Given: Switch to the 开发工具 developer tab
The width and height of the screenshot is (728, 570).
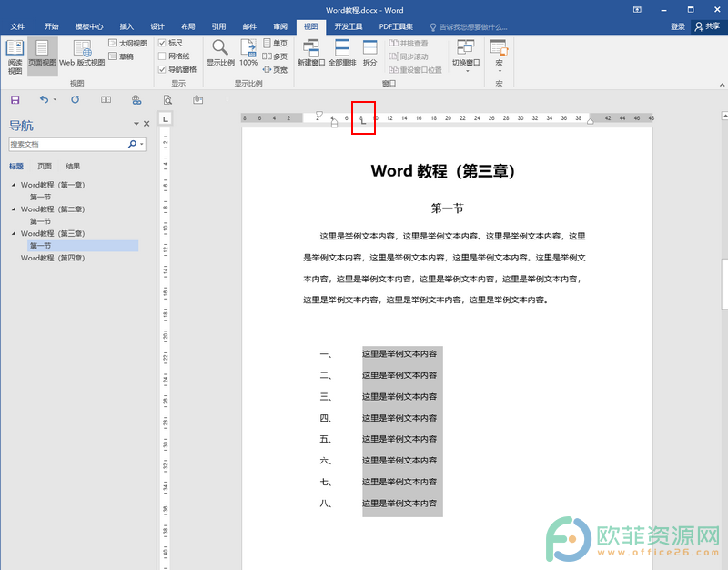Looking at the screenshot, I should click(x=349, y=26).
